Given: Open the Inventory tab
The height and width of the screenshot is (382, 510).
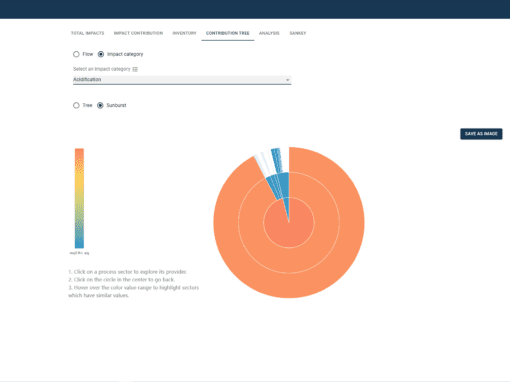Looking at the screenshot, I should click(x=184, y=33).
